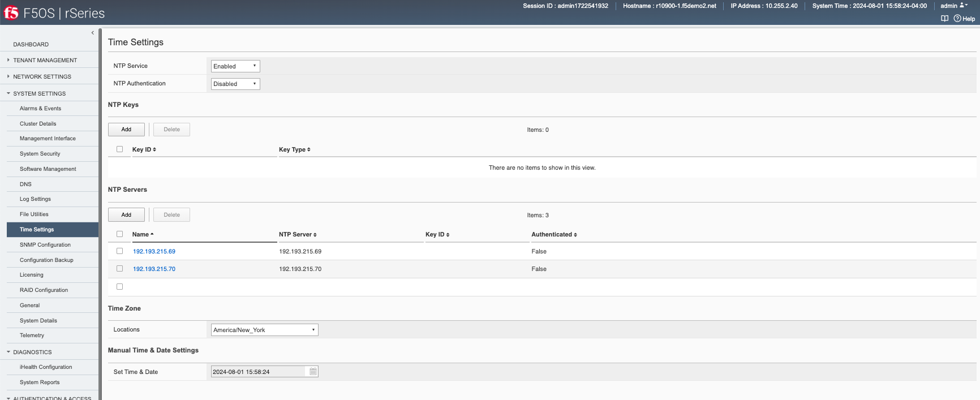Click Delete under NTP Servers

coord(171,215)
